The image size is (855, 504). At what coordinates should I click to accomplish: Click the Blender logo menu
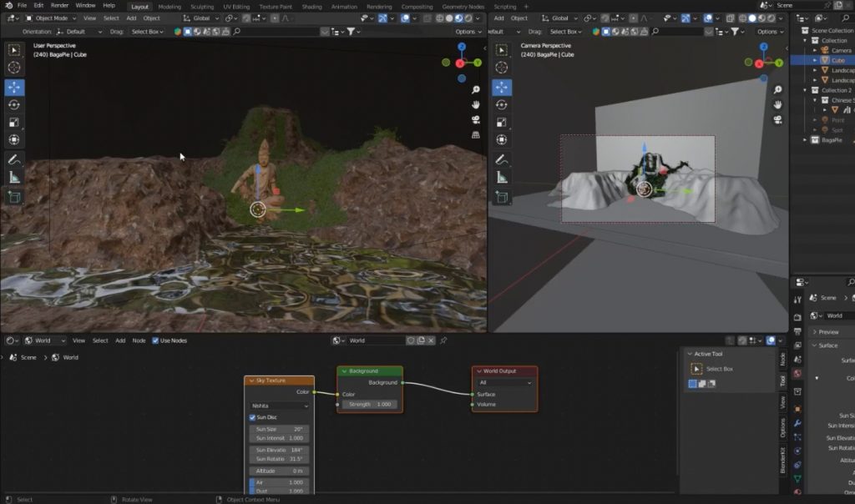point(8,6)
